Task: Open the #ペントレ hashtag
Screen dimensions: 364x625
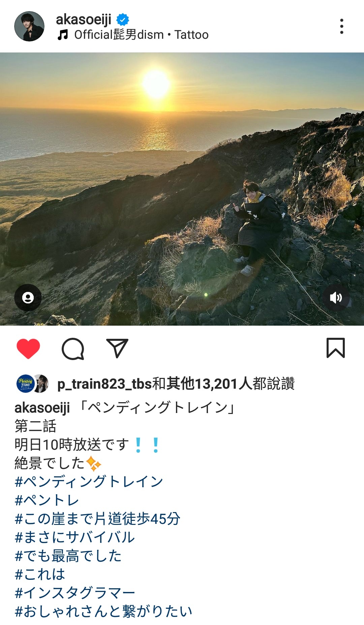Action: [47, 500]
